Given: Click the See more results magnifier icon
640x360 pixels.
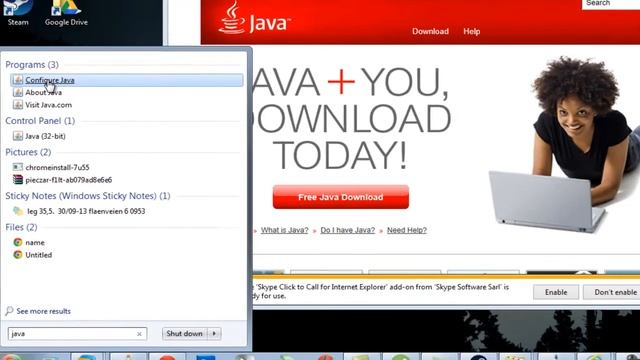Looking at the screenshot, I should click(x=9, y=311).
